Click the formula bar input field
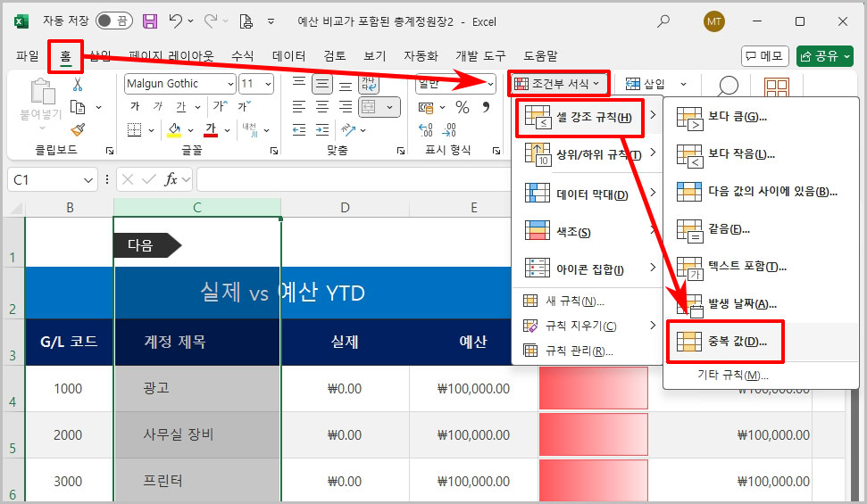This screenshot has height=504, width=867. point(354,179)
